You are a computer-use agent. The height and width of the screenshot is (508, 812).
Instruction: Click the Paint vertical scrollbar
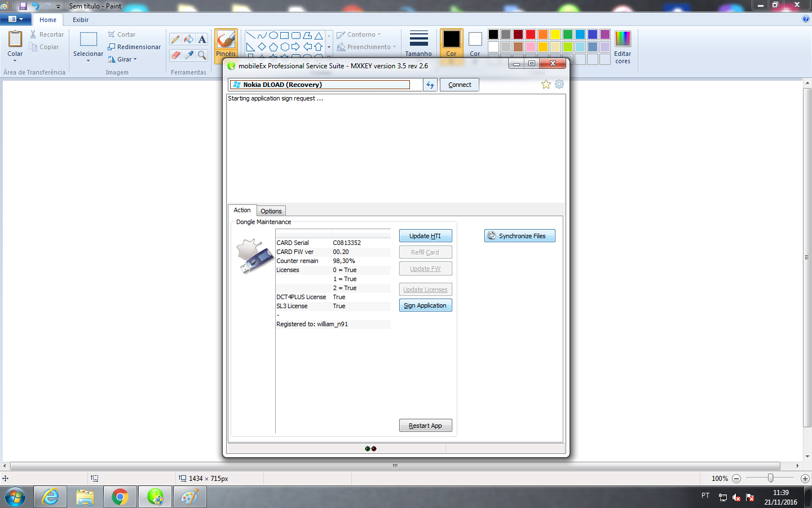807,257
